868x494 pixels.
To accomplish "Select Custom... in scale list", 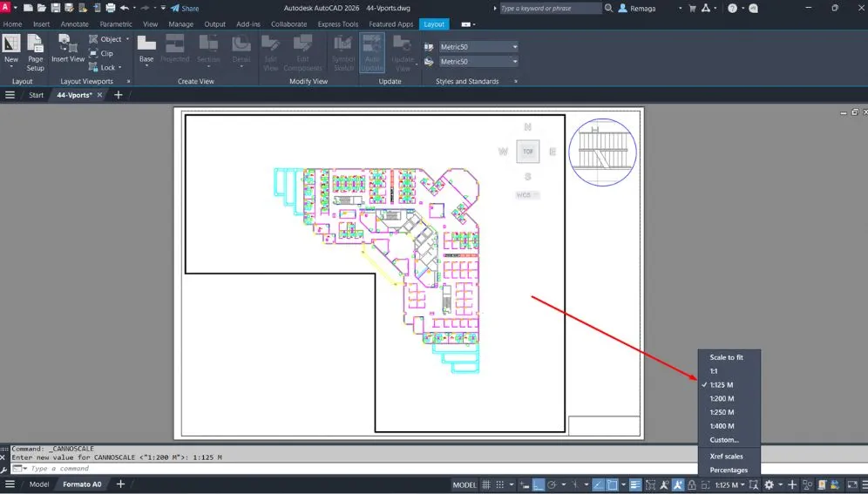I will tap(724, 440).
